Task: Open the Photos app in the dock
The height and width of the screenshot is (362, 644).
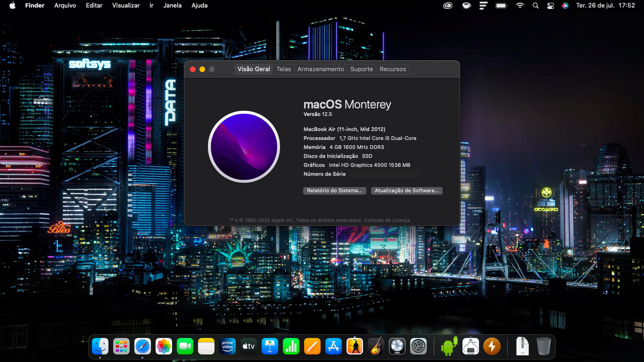Action: point(164,346)
